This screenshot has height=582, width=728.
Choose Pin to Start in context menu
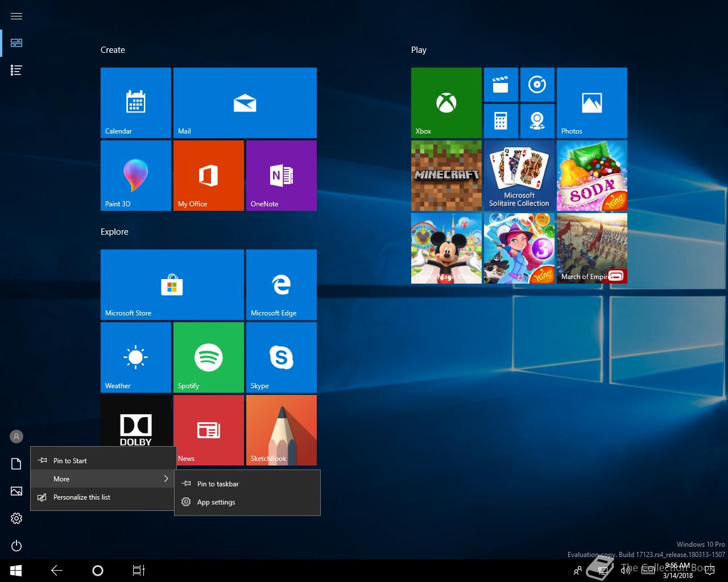click(x=103, y=460)
